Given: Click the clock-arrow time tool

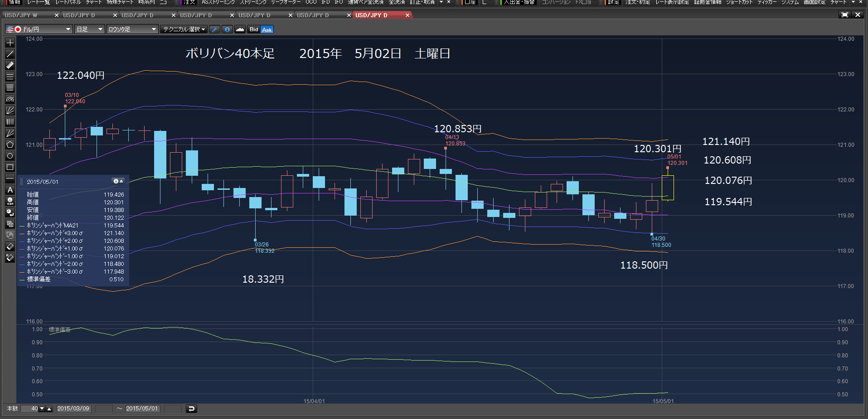Looking at the screenshot, I should (x=10, y=212).
